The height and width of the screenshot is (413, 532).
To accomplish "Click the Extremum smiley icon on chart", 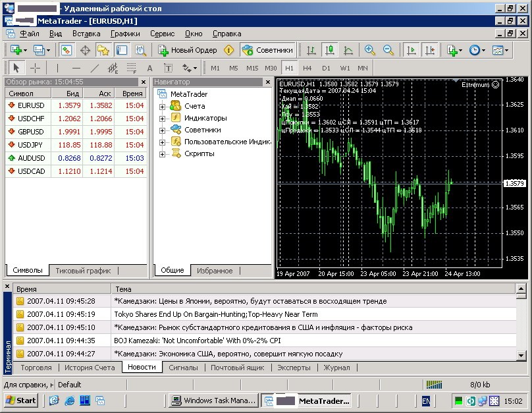I will coord(496,84).
